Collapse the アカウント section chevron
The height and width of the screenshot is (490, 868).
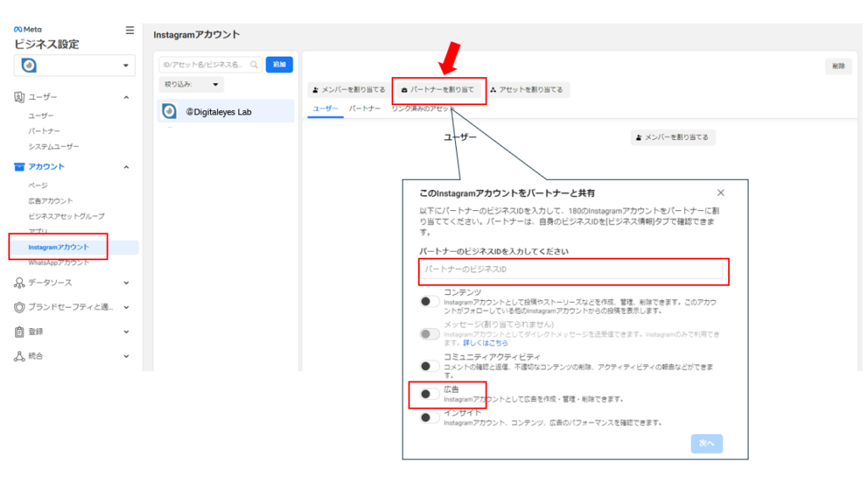[126, 167]
